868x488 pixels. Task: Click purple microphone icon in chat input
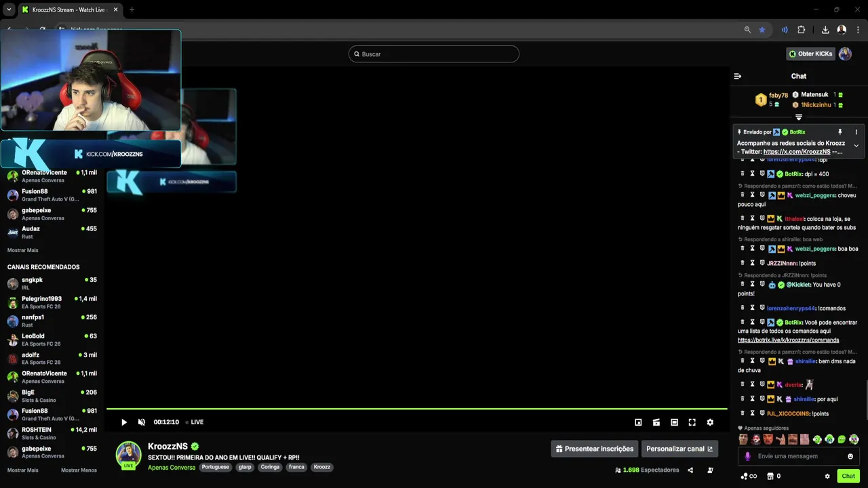pos(747,456)
